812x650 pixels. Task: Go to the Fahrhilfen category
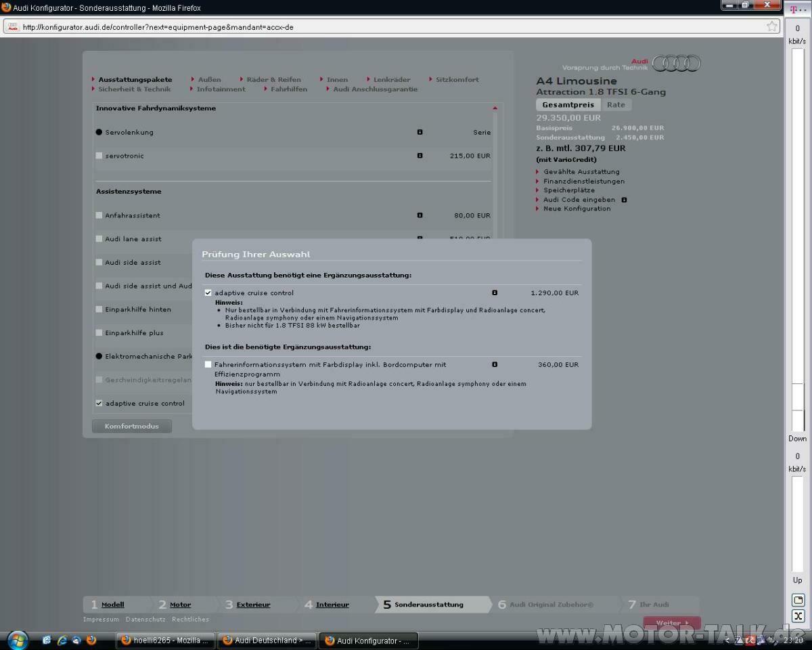pyautogui.click(x=289, y=89)
